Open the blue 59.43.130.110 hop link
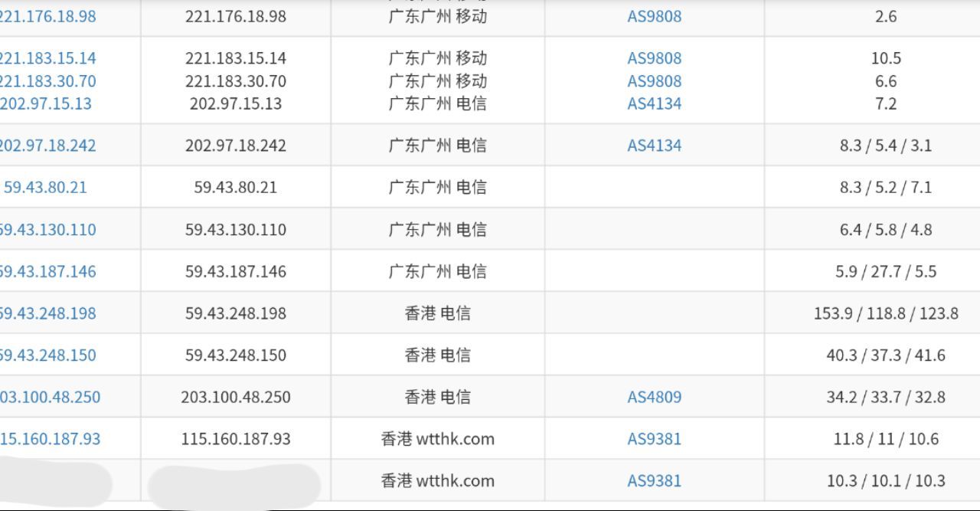This screenshot has width=980, height=511. [47, 229]
